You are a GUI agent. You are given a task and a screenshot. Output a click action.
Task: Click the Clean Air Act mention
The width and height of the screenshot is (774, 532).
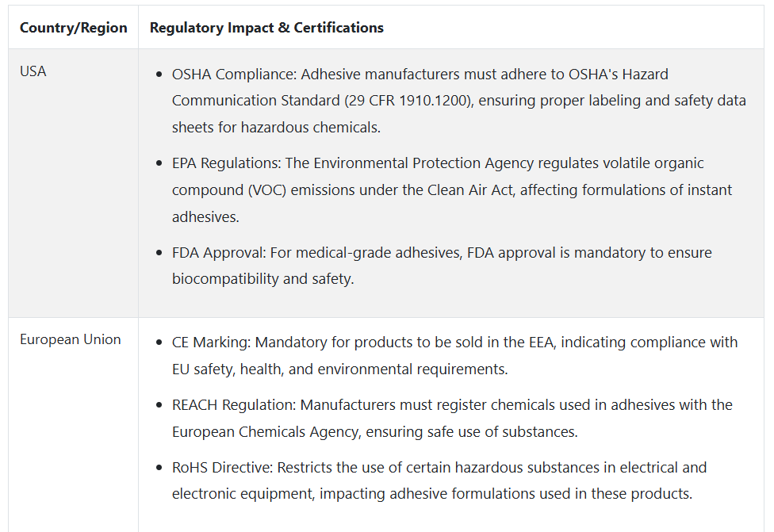(x=470, y=190)
